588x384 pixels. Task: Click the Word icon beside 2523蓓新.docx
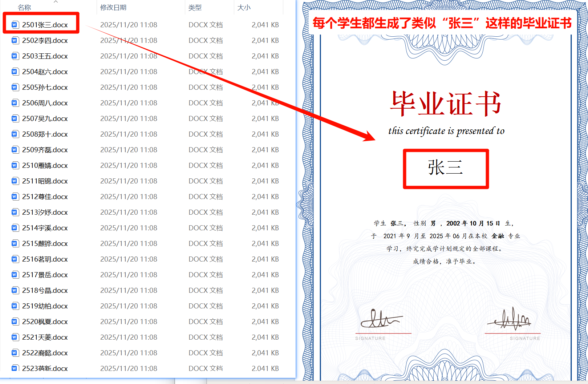tap(14, 368)
